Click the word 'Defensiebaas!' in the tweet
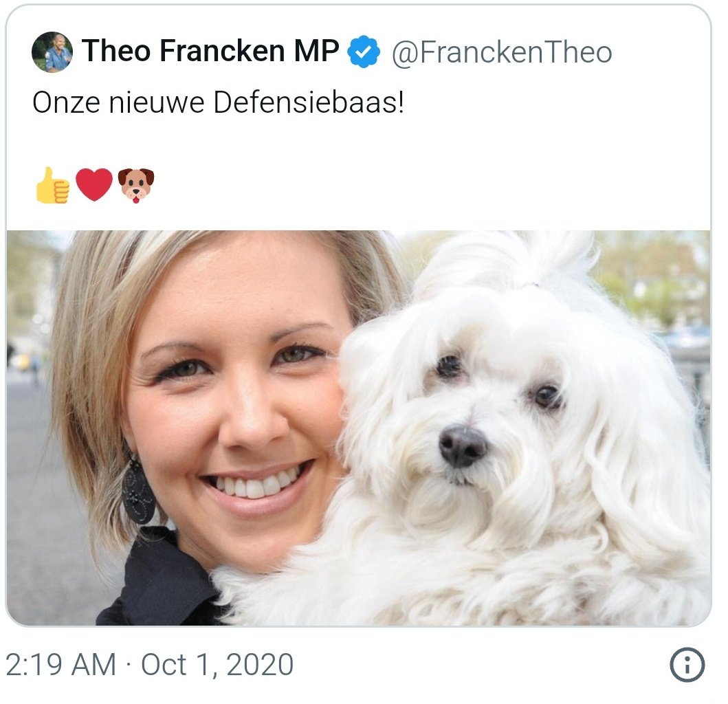This screenshot has height=704, width=728. pos(309,102)
